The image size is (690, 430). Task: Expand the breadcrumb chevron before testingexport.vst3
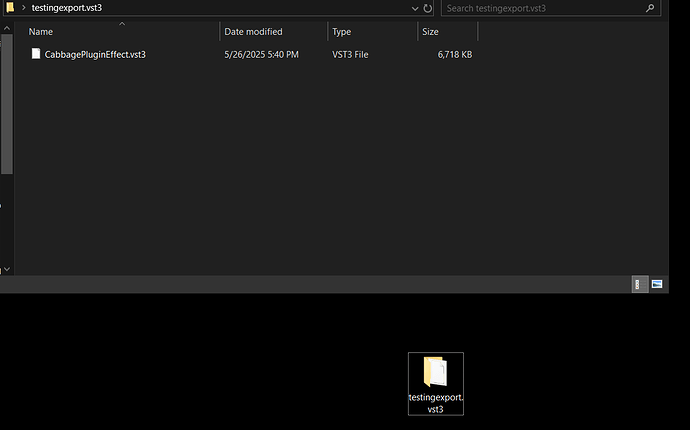click(x=24, y=7)
